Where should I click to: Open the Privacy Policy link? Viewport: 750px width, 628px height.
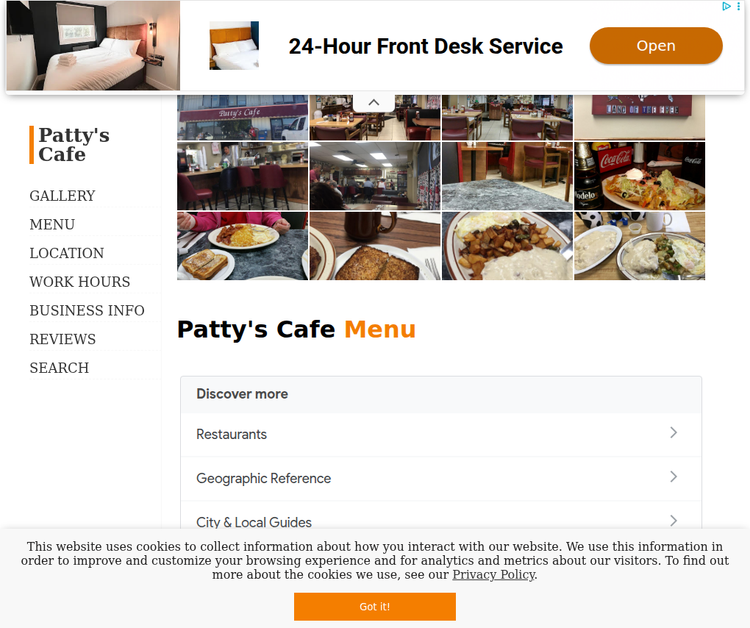click(494, 574)
